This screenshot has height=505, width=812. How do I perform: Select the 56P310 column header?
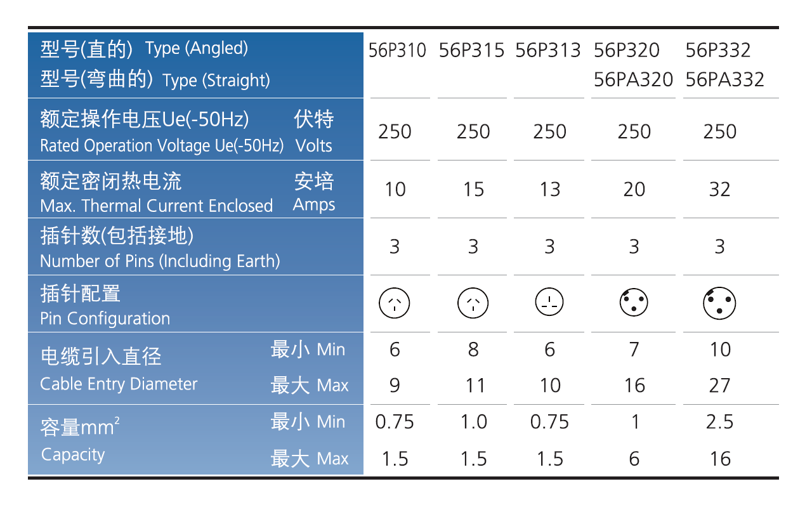[x=398, y=50]
